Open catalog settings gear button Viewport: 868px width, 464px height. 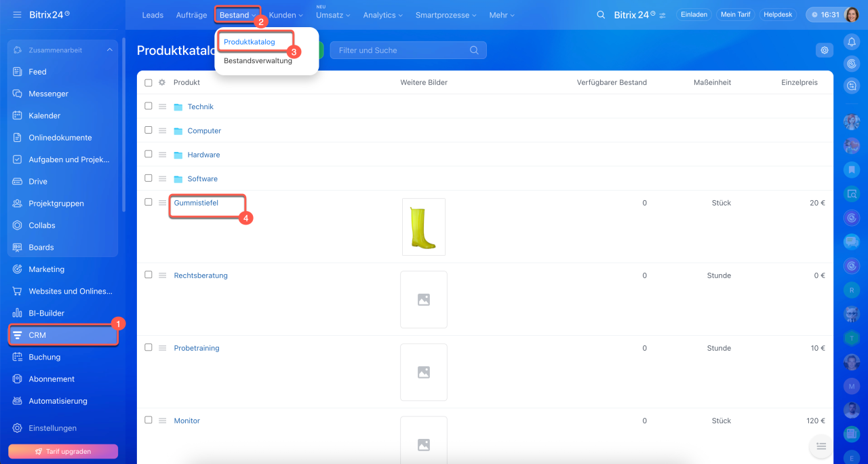pos(825,50)
